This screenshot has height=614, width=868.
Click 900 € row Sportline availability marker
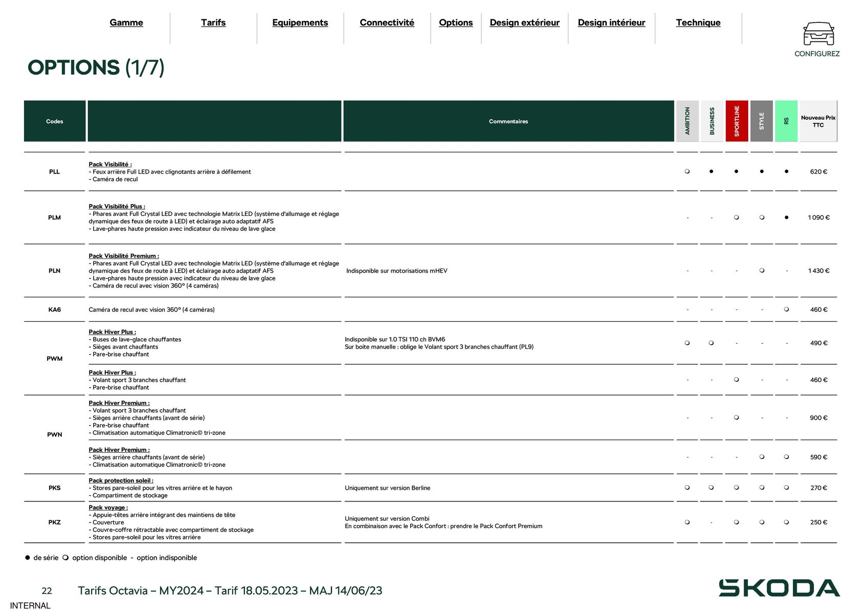point(737,418)
